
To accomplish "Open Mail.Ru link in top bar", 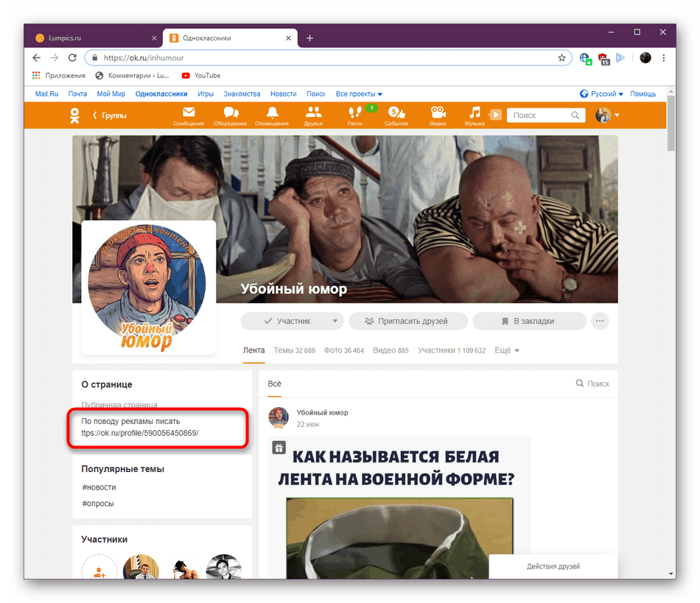I will click(x=46, y=94).
